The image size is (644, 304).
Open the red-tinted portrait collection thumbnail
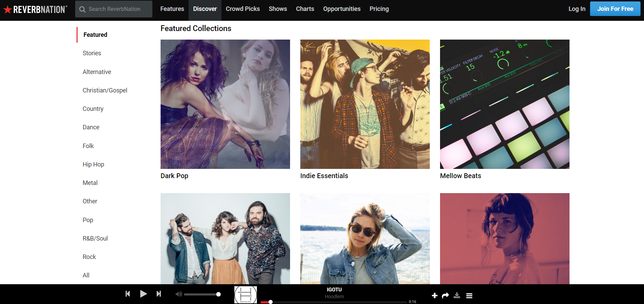tap(505, 238)
